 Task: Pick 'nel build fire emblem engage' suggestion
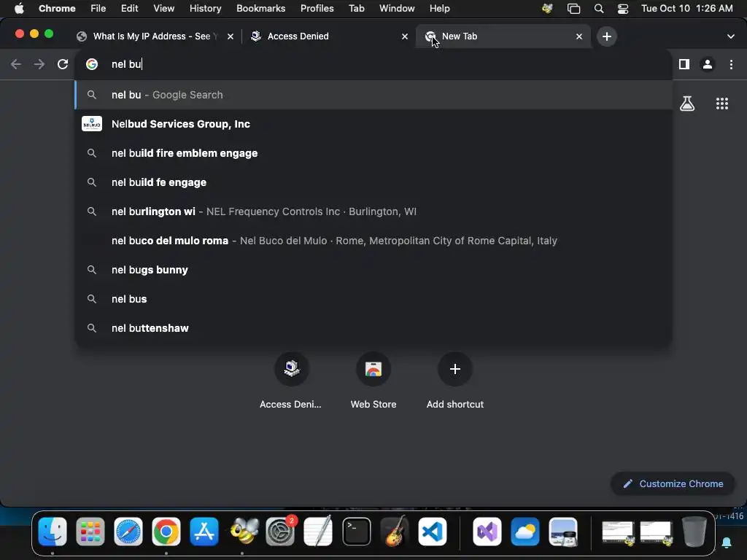point(373,153)
